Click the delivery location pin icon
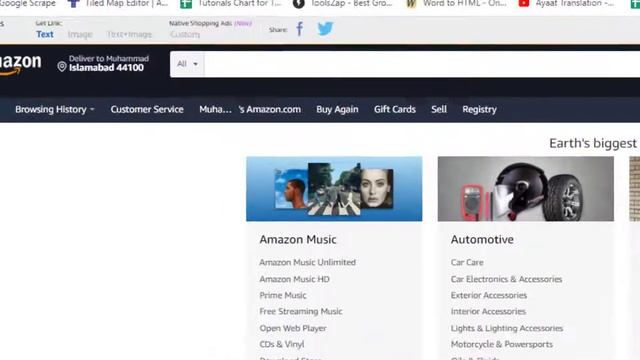The width and height of the screenshot is (640, 360). tap(62, 67)
